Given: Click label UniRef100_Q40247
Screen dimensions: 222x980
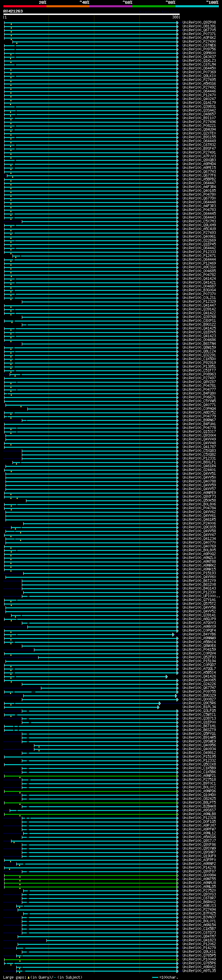Looking at the screenshot, I should click(199, 99).
